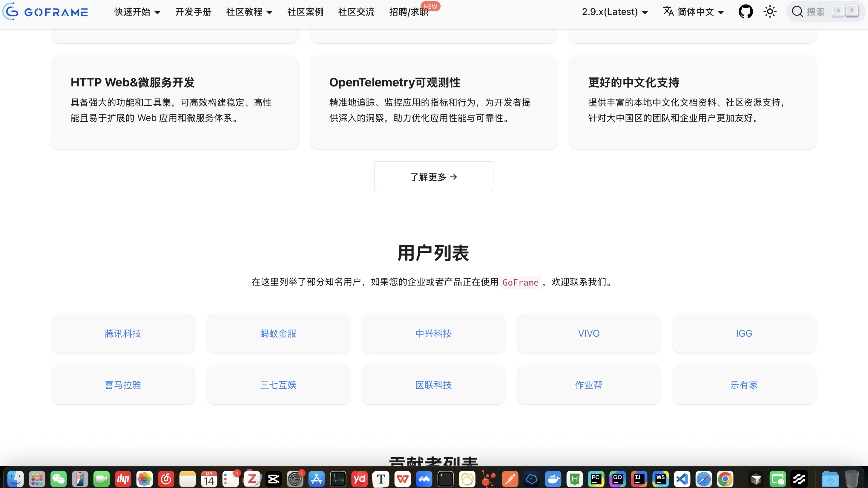Image resolution: width=868 pixels, height=488 pixels.
Task: Open the App Store from the dock
Action: pos(316,478)
